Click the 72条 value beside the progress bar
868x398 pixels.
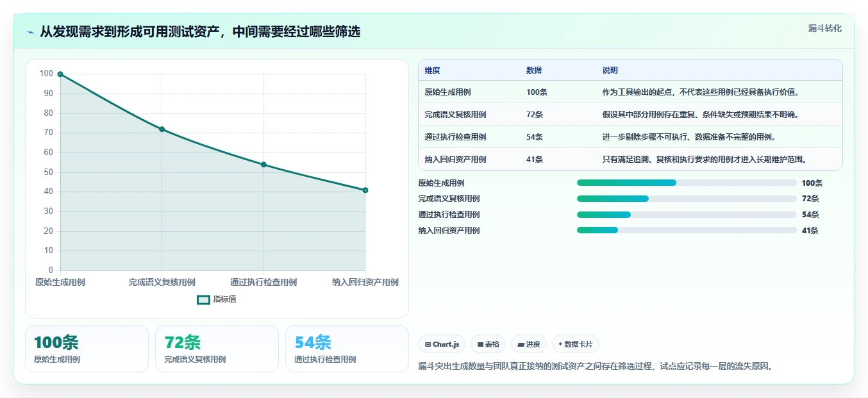810,199
